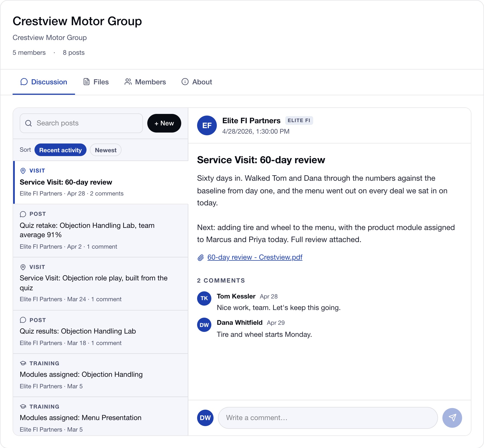Click the EF avatar of Elite FI Partners
Image resolution: width=484 pixels, height=448 pixels.
point(207,125)
